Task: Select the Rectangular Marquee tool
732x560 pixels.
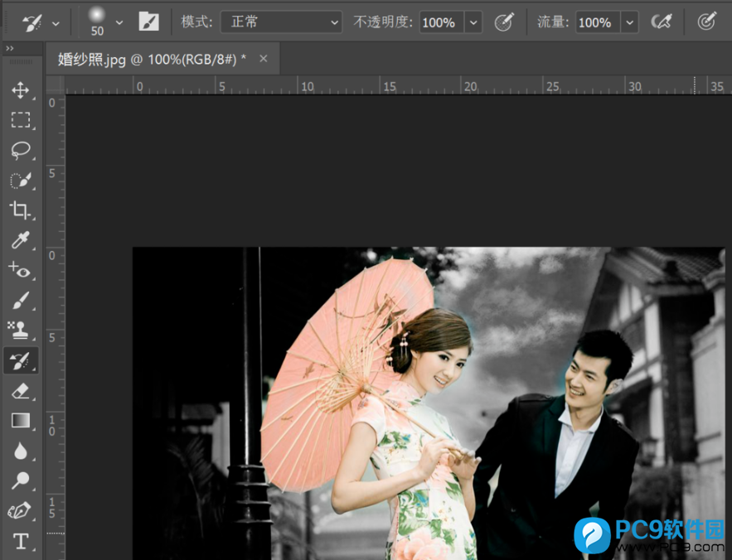Action: [21, 120]
